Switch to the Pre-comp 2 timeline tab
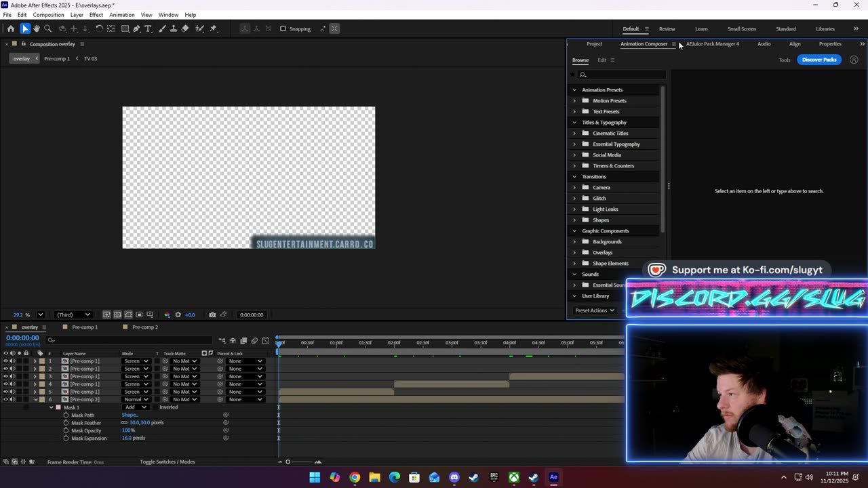Image resolution: width=868 pixels, height=488 pixels. tap(144, 327)
